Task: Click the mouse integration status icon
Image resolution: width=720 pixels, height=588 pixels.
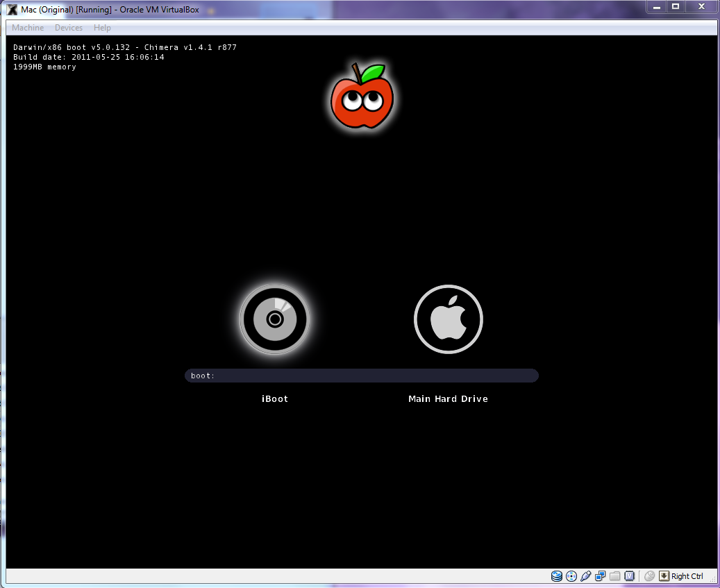Action: (649, 576)
